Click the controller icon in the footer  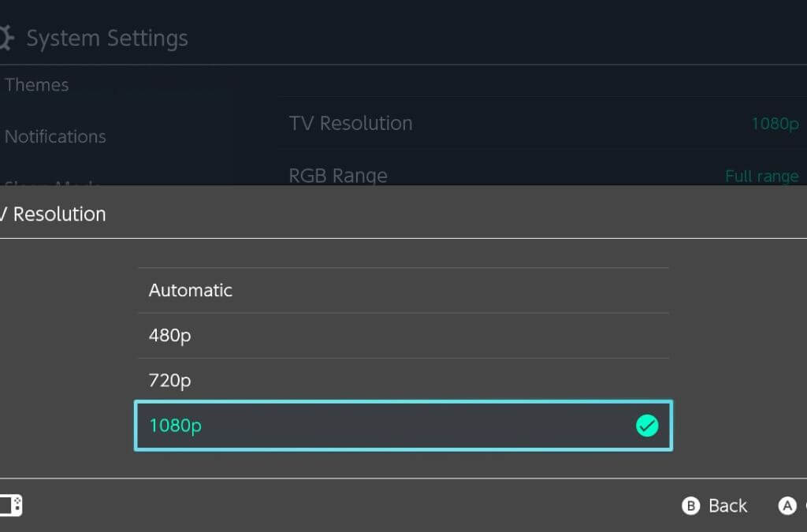(11, 505)
